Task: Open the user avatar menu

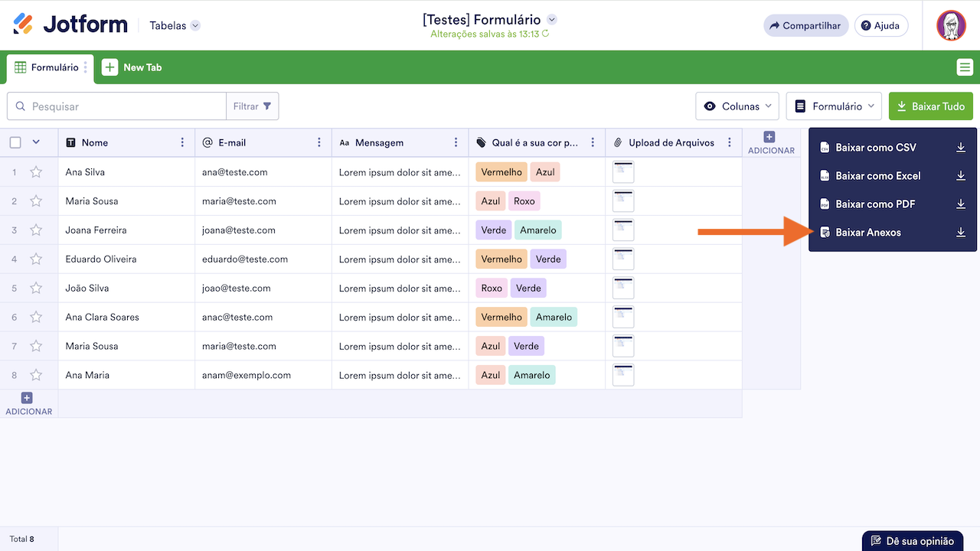Action: point(951,25)
